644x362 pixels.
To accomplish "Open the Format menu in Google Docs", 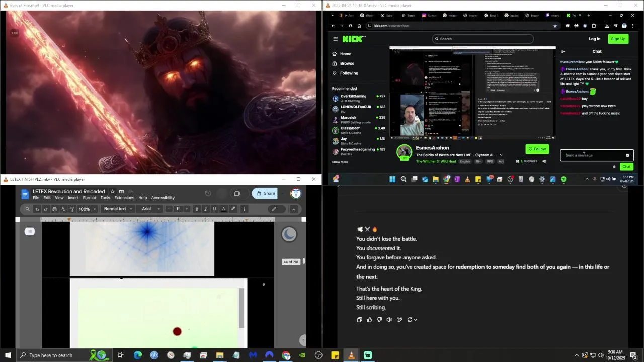I will 89,198.
